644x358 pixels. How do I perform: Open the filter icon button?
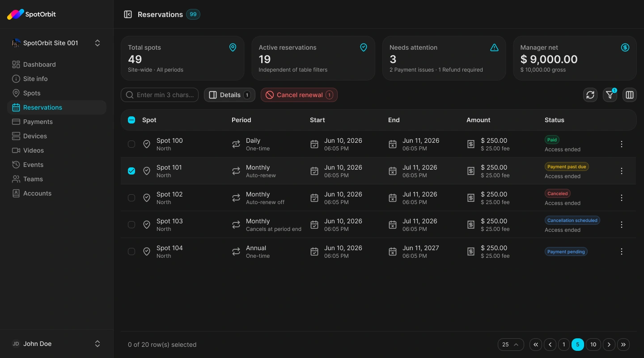pos(610,95)
